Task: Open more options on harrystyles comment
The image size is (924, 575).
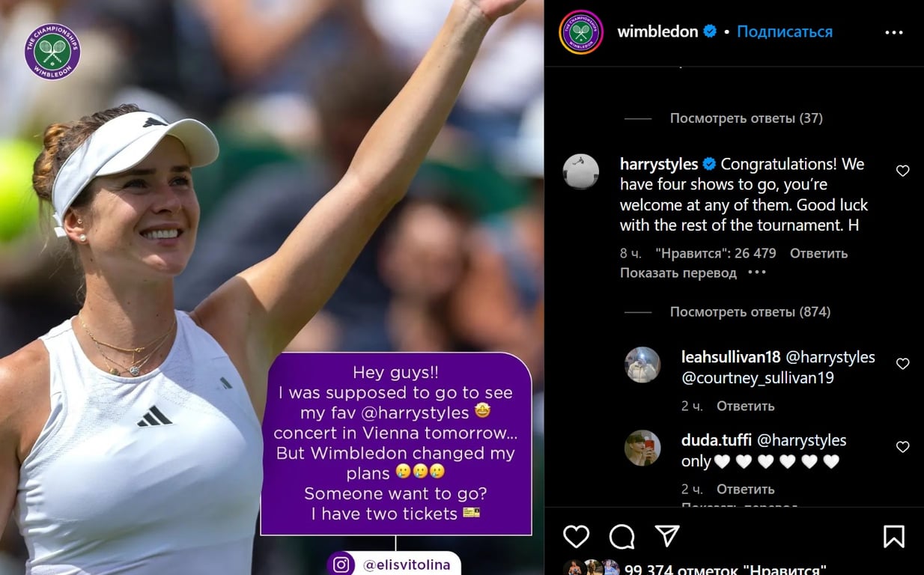Action: point(757,273)
